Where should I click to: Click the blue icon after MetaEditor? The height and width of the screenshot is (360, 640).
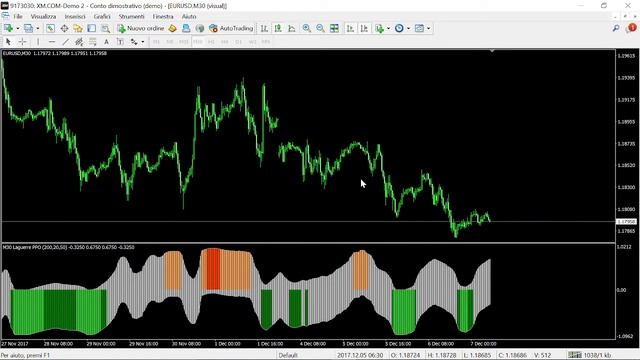tap(186, 28)
